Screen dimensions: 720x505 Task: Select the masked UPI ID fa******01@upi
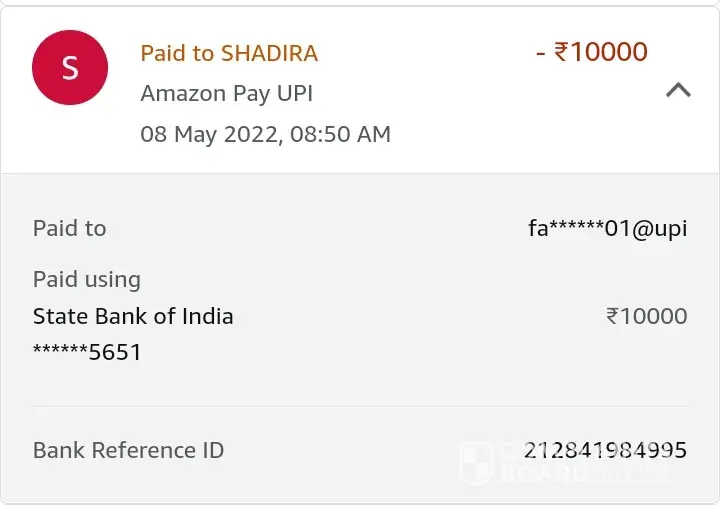607,228
